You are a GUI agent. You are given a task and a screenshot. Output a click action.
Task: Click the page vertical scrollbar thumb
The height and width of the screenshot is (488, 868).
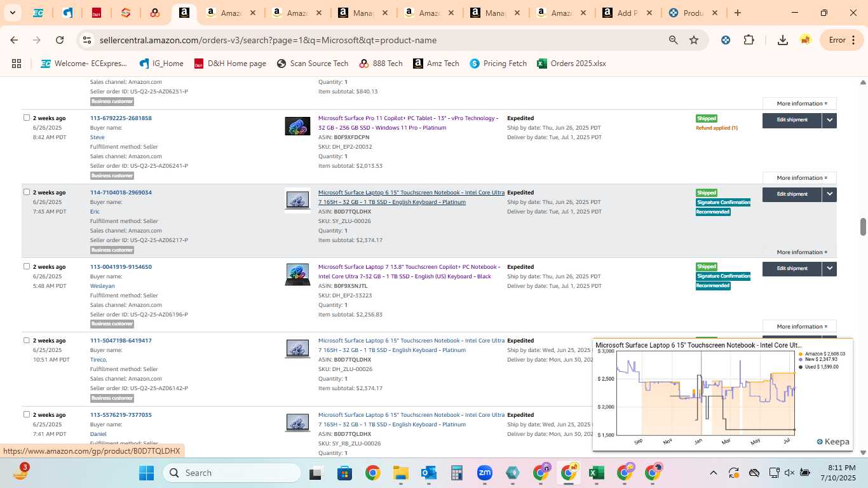coord(864,227)
